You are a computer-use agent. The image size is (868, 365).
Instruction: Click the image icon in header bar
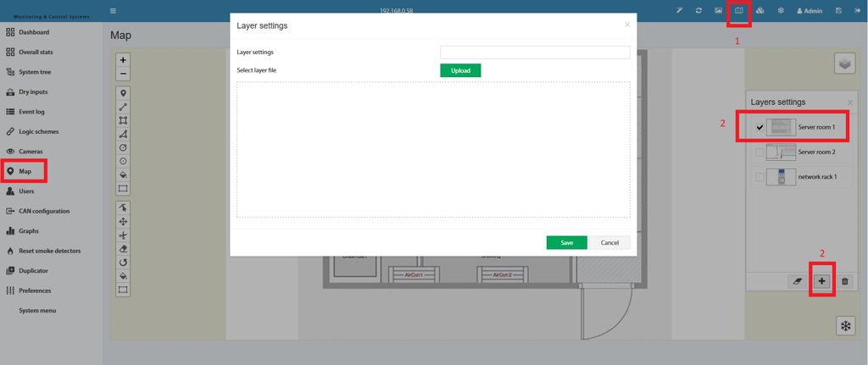719,10
